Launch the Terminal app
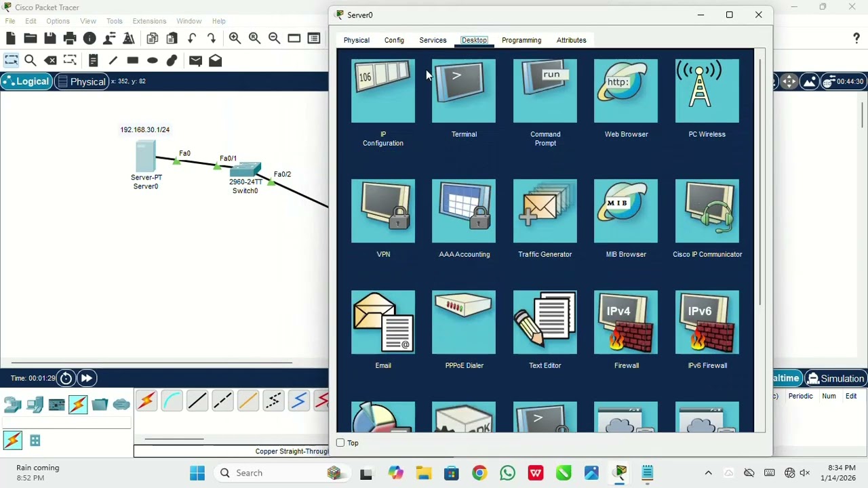The image size is (868, 488). [464, 91]
